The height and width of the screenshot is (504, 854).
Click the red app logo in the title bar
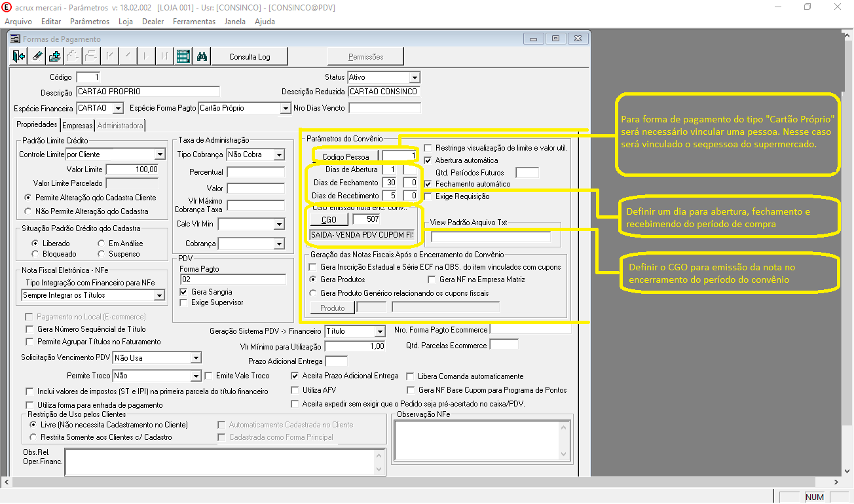click(x=7, y=7)
